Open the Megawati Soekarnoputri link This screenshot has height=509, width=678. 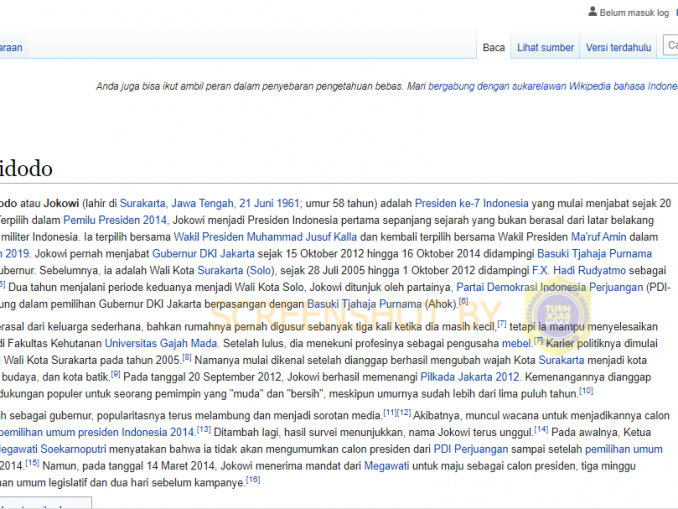[53, 449]
